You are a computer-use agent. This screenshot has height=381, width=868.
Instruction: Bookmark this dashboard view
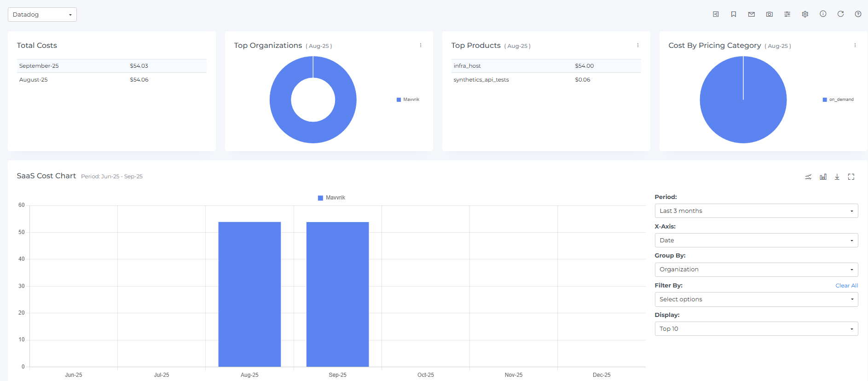[x=734, y=14]
